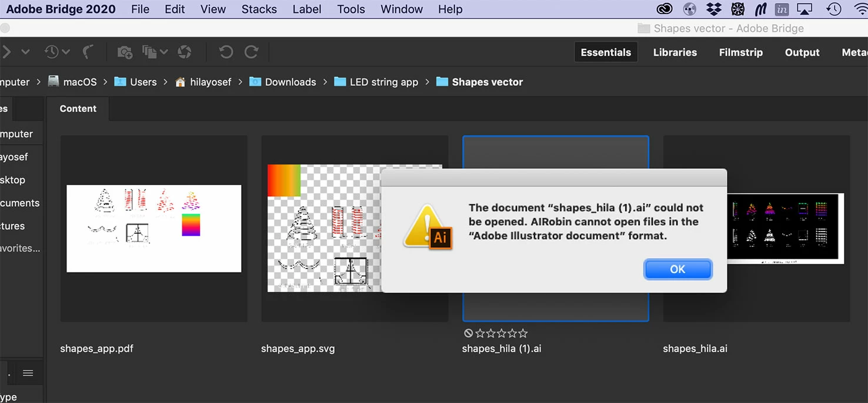Select Pictures in the Favorites sidebar
This screenshot has height=403, width=868.
tap(12, 226)
